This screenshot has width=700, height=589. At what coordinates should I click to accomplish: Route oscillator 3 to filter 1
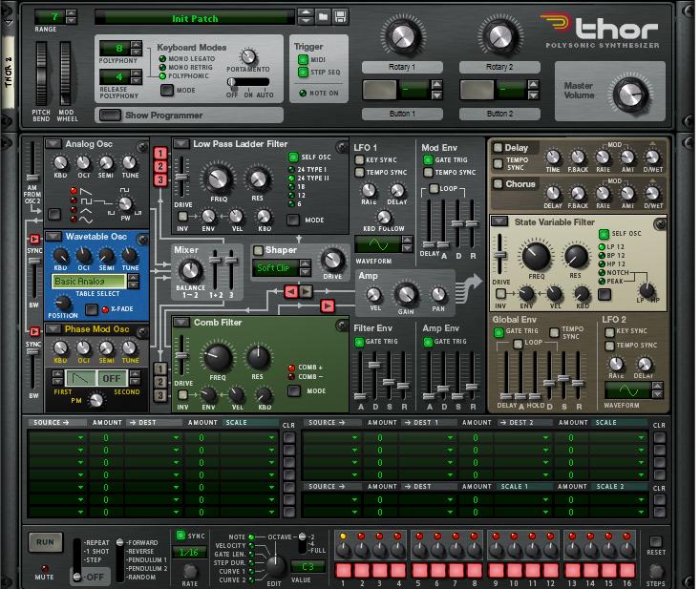tap(160, 179)
